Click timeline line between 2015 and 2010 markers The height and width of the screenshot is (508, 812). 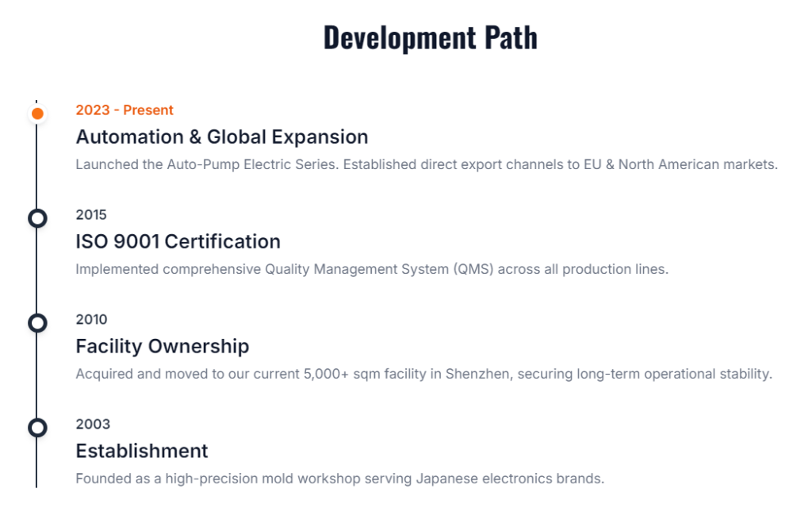(36, 271)
